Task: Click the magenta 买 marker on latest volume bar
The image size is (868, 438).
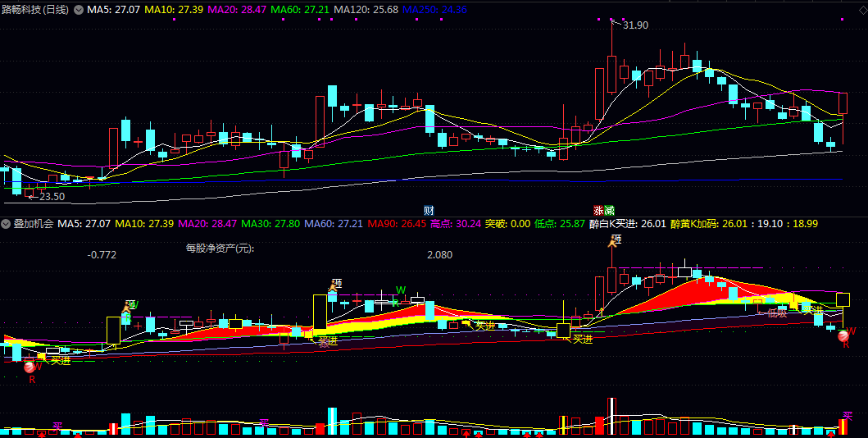Action: [847, 415]
